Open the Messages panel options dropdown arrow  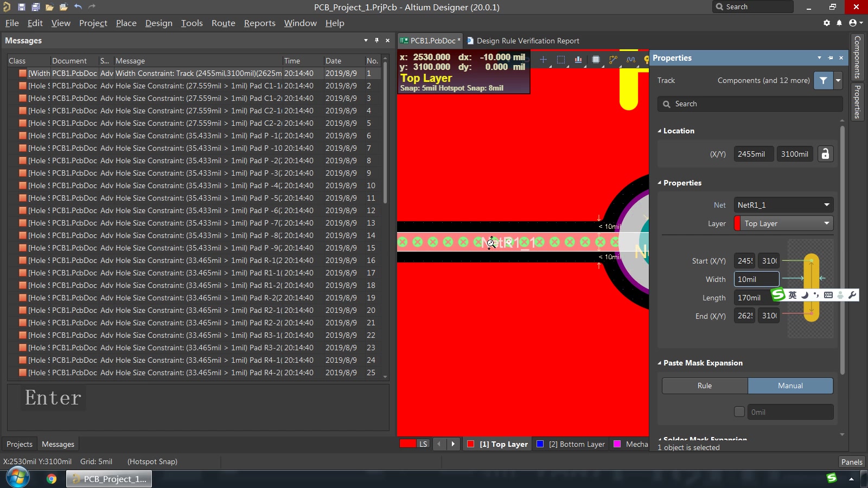coord(366,41)
